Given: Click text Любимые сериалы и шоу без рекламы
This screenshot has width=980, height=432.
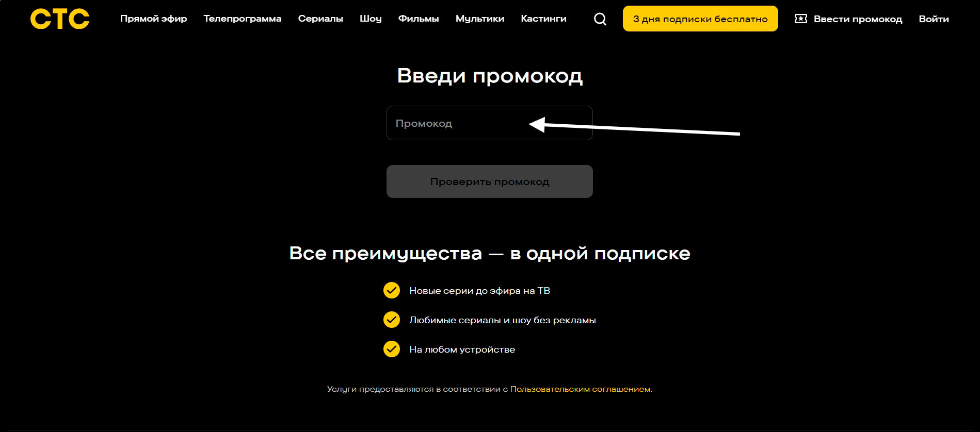Looking at the screenshot, I should (x=502, y=320).
